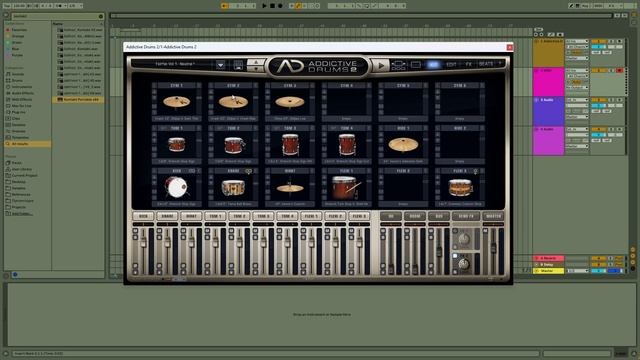Screen dimensions: 640x360
Task: Click the link icon on the FLEXI 3 slot
Action: (x=475, y=171)
